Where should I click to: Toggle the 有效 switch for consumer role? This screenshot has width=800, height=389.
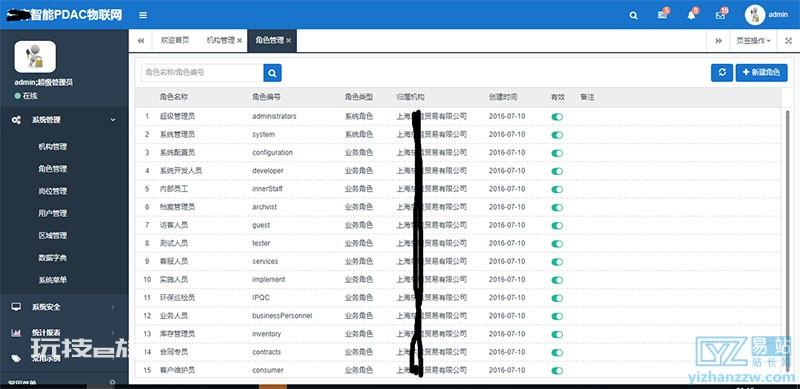coord(557,371)
